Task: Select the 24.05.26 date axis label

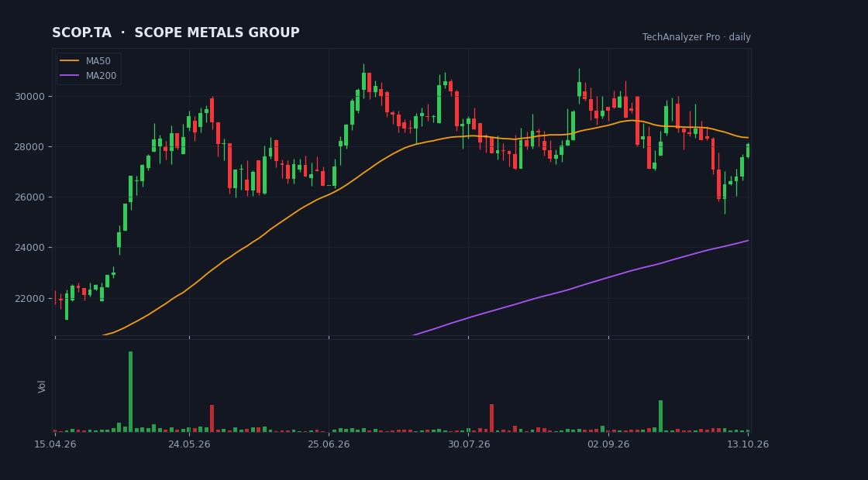Action: click(x=189, y=444)
